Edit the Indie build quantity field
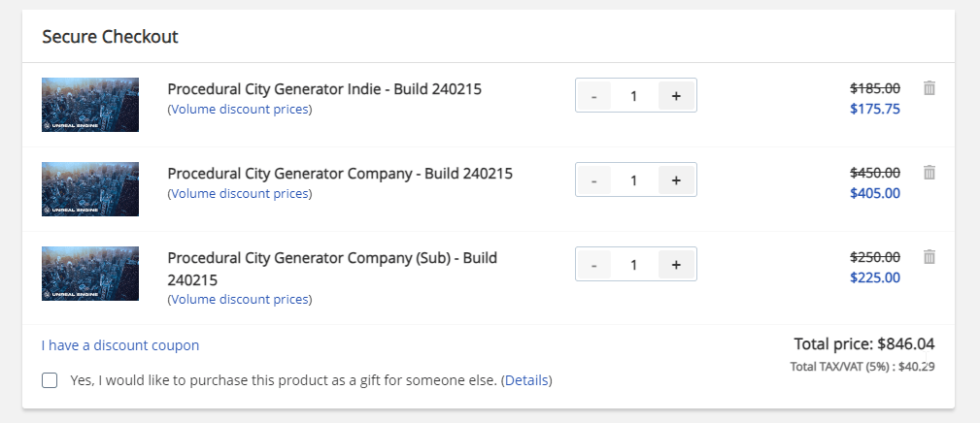Screen dimensions: 980x423 634,96
